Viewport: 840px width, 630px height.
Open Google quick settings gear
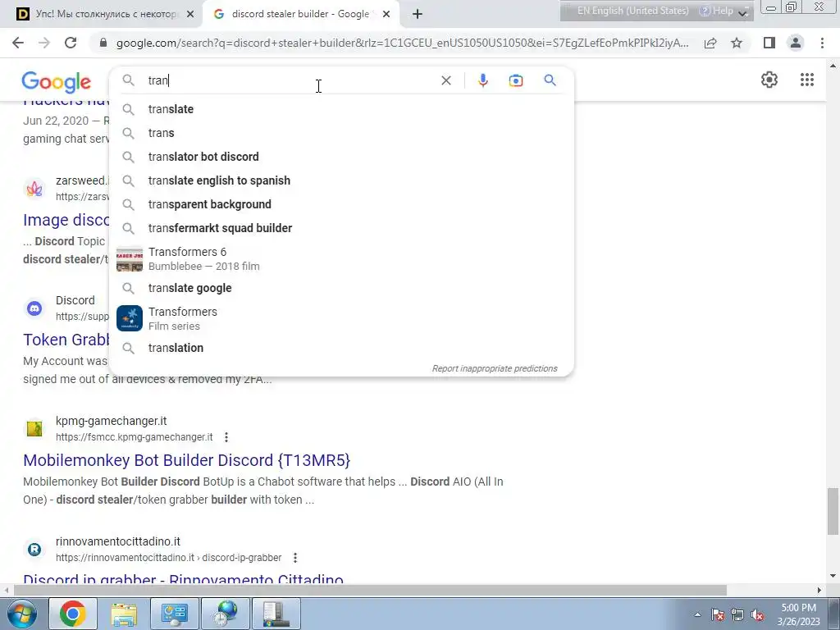click(769, 80)
